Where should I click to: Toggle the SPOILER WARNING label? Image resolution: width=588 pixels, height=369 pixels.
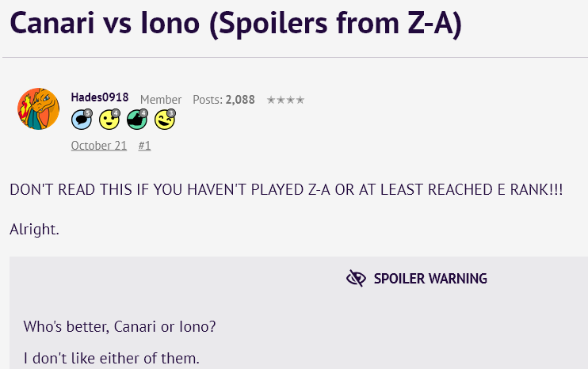[430, 279]
